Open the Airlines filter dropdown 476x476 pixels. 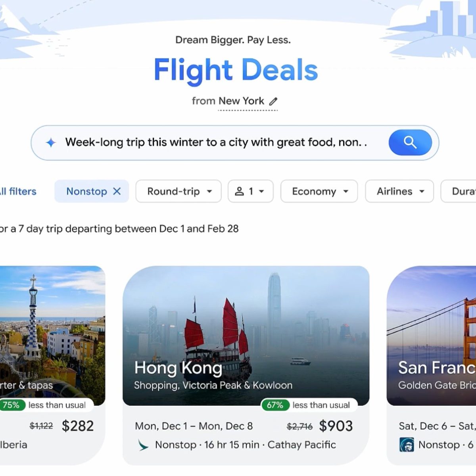pyautogui.click(x=399, y=191)
